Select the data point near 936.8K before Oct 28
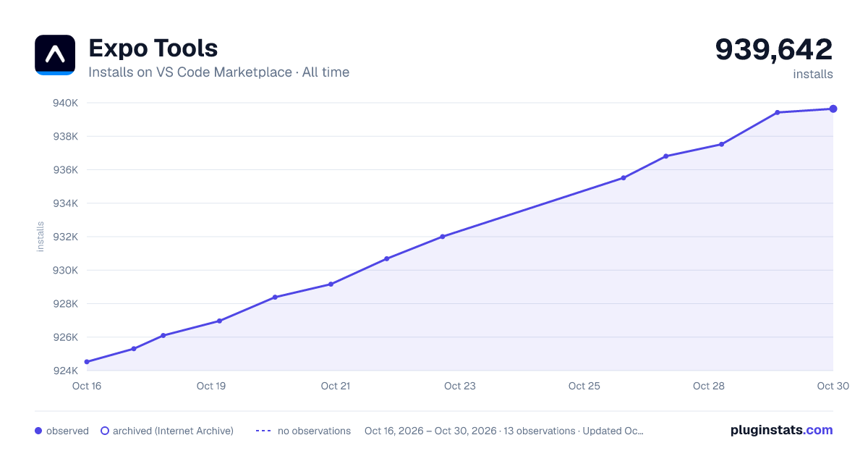Viewport: 868px width, 456px height. [665, 156]
